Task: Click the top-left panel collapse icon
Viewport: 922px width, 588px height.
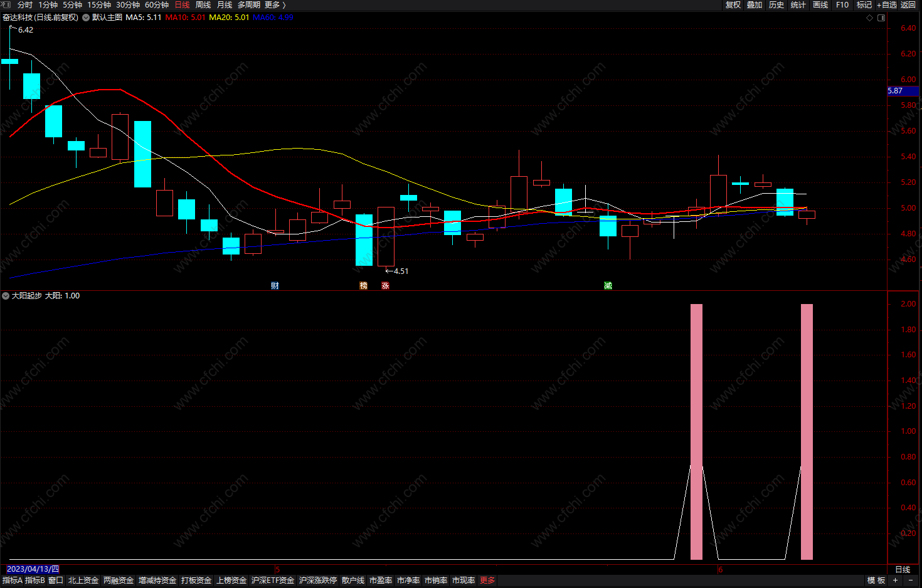Action: pos(6,5)
